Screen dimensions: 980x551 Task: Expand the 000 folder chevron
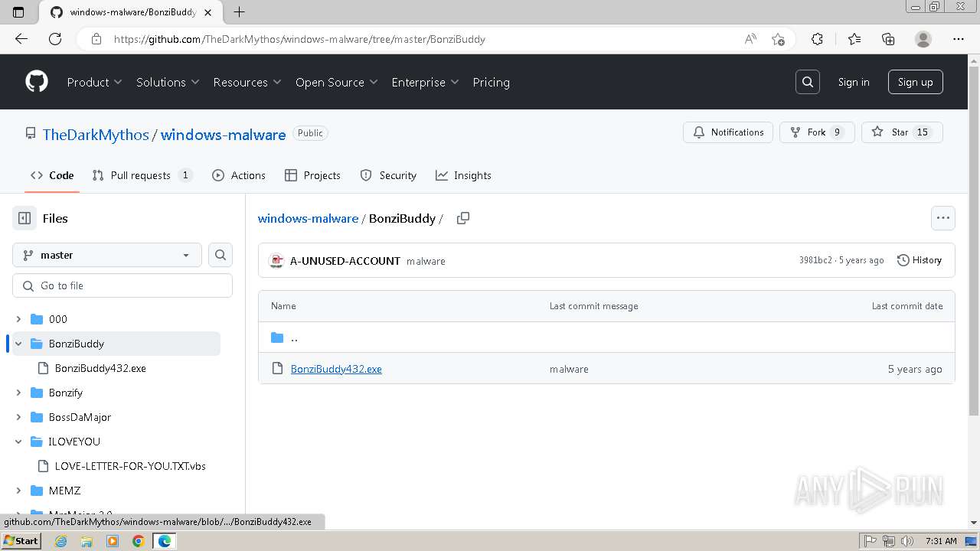(x=18, y=319)
